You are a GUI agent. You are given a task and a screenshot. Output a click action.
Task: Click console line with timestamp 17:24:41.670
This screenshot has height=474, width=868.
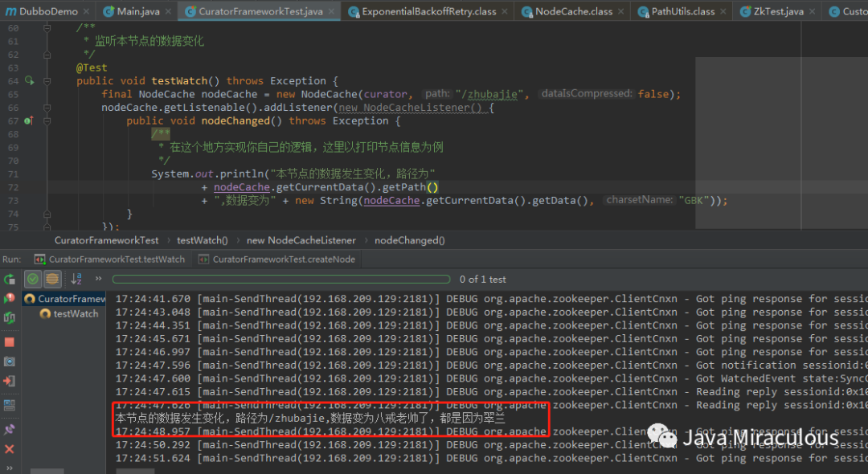pyautogui.click(x=491, y=299)
